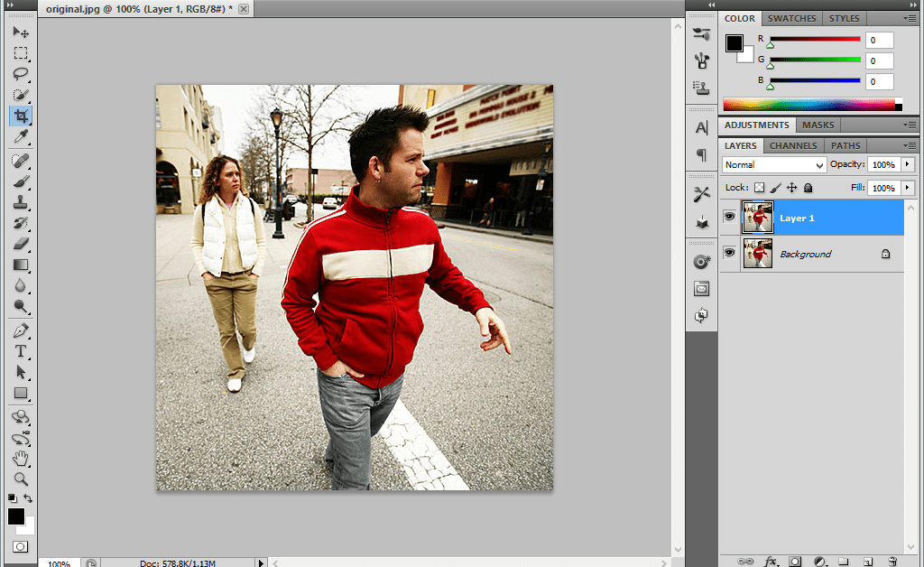The width and height of the screenshot is (924, 567).
Task: Select the Rectangle shape tool
Action: pyautogui.click(x=21, y=393)
